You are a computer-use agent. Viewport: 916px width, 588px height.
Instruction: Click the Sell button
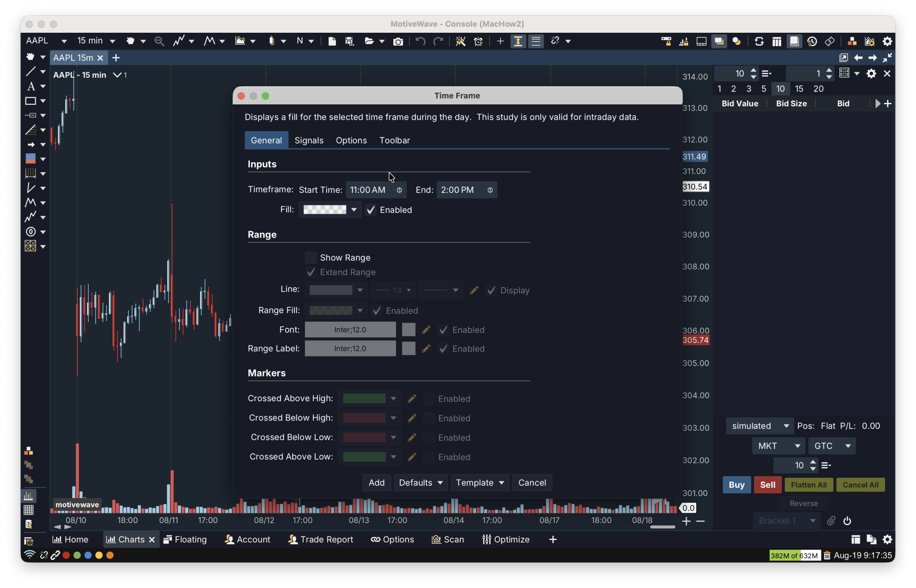[768, 485]
